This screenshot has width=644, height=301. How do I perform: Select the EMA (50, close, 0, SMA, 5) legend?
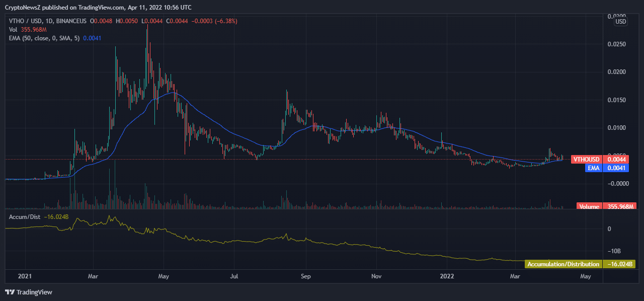coord(44,38)
